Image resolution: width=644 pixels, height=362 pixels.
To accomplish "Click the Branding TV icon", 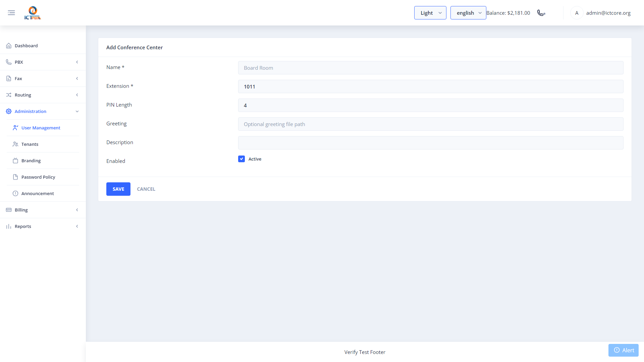I will point(15,161).
